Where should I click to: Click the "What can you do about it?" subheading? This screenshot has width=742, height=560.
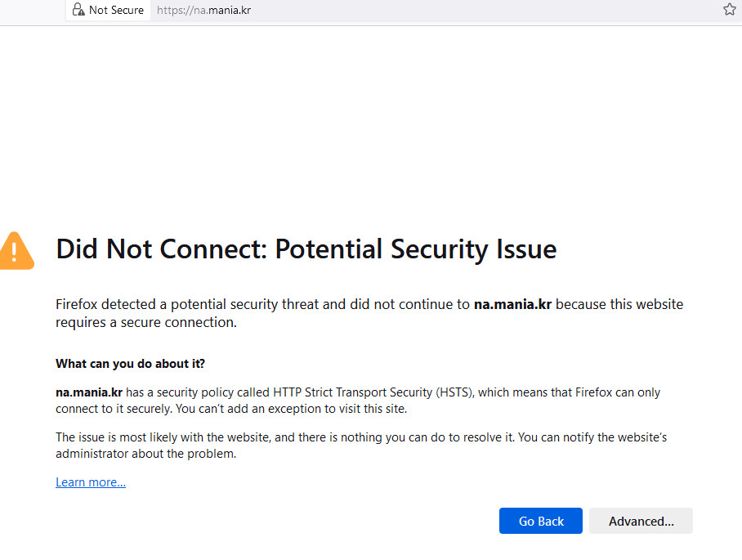(130, 363)
